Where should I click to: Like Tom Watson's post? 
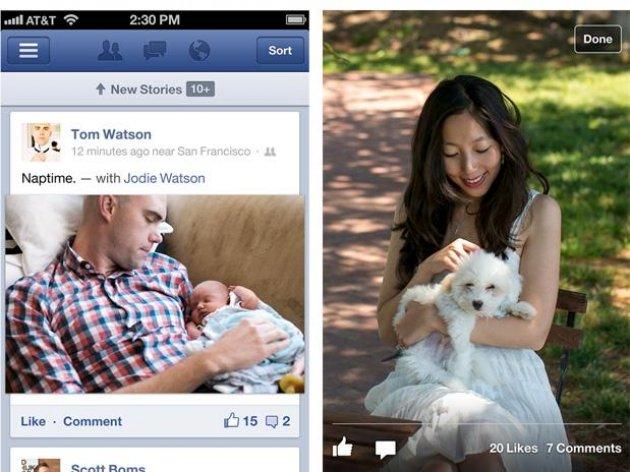point(33,421)
